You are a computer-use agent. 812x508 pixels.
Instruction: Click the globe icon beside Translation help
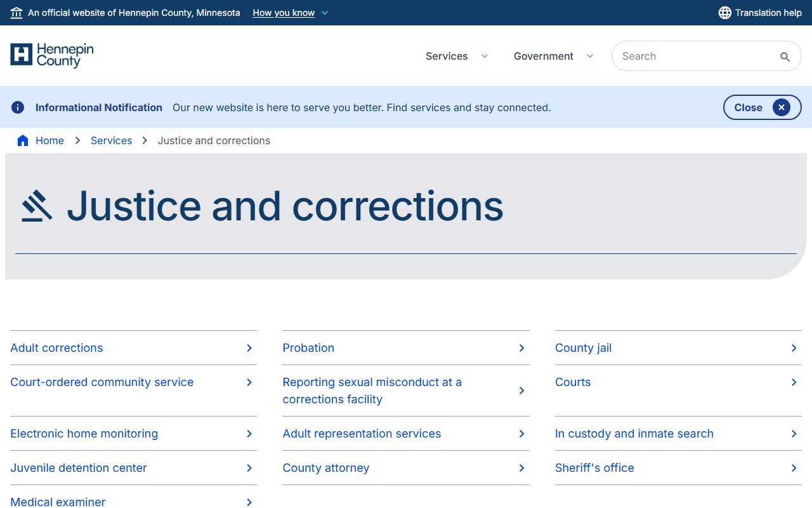724,13
